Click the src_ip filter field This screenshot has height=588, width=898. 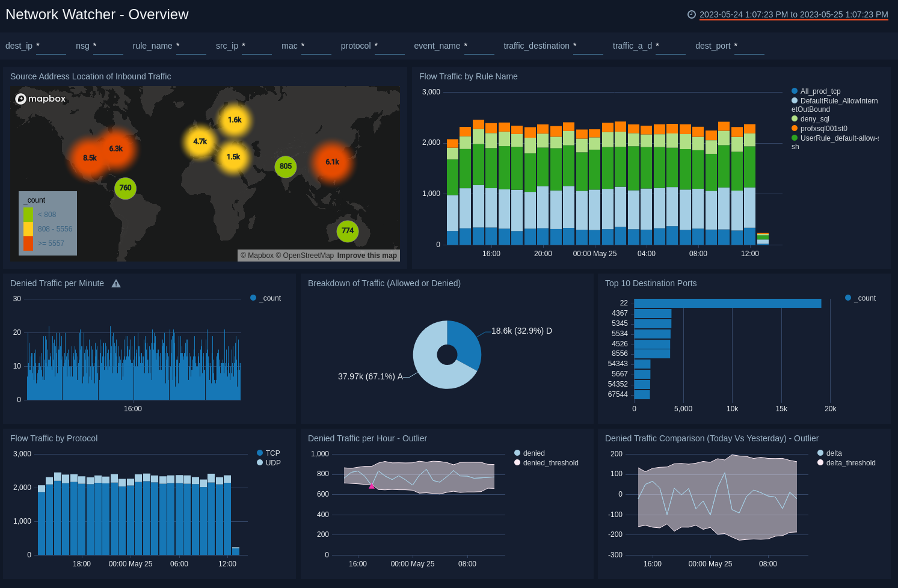(x=257, y=46)
